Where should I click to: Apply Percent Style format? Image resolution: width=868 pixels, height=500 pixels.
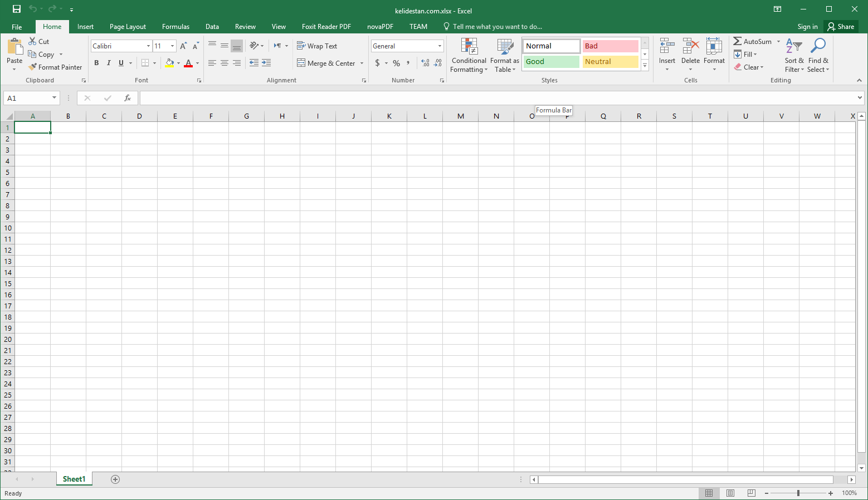tap(397, 63)
